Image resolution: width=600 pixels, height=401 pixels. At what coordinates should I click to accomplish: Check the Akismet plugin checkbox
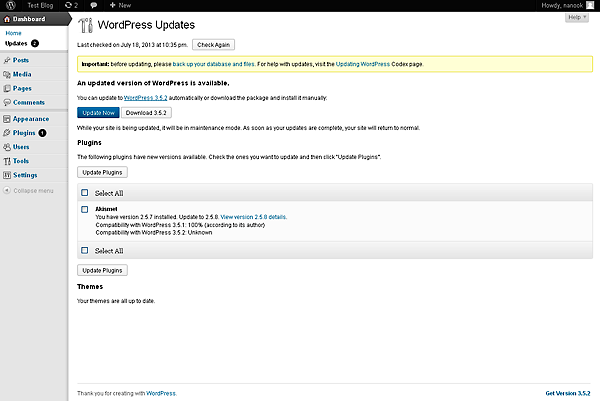click(85, 209)
